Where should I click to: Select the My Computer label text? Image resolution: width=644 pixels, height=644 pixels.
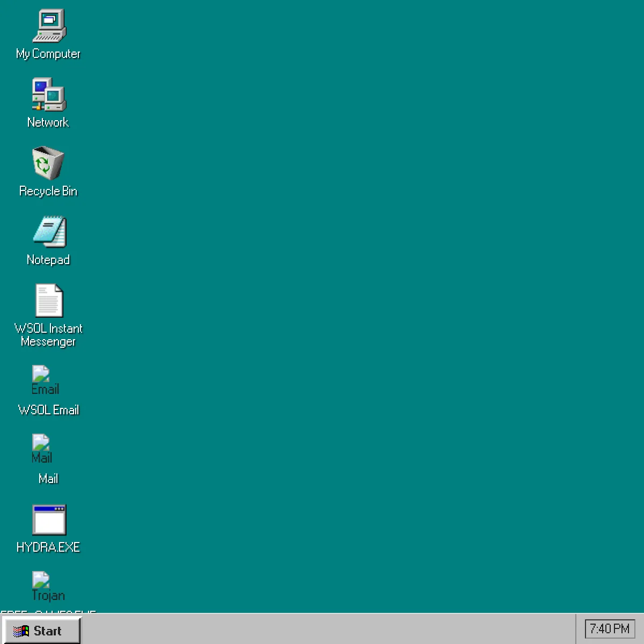point(48,54)
